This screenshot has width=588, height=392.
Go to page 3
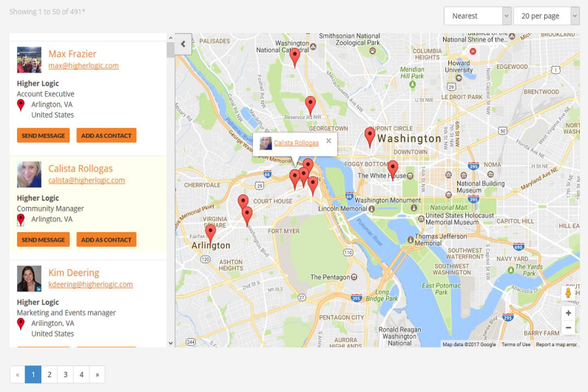click(x=65, y=374)
